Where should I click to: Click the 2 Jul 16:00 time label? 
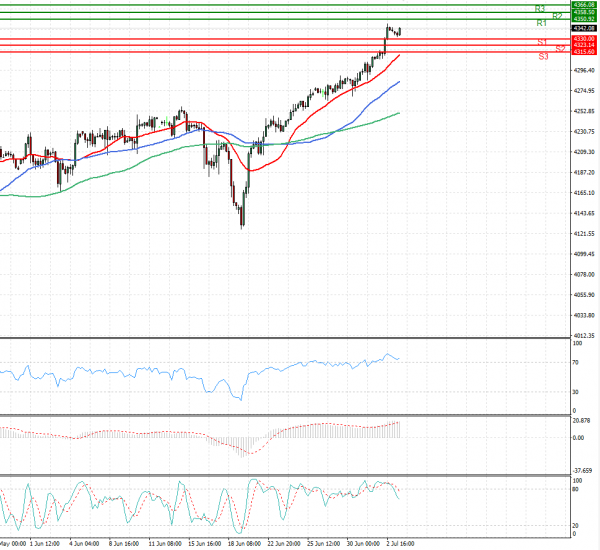[x=400, y=544]
